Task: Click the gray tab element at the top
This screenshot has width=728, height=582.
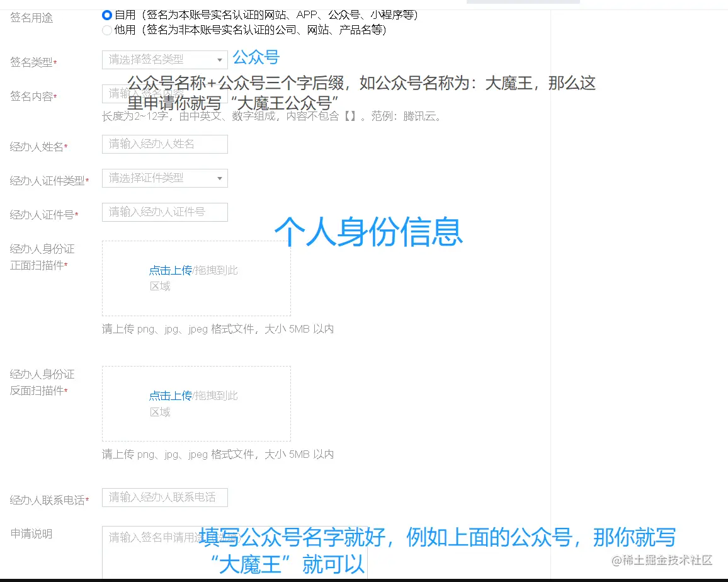Action: tap(523, 2)
